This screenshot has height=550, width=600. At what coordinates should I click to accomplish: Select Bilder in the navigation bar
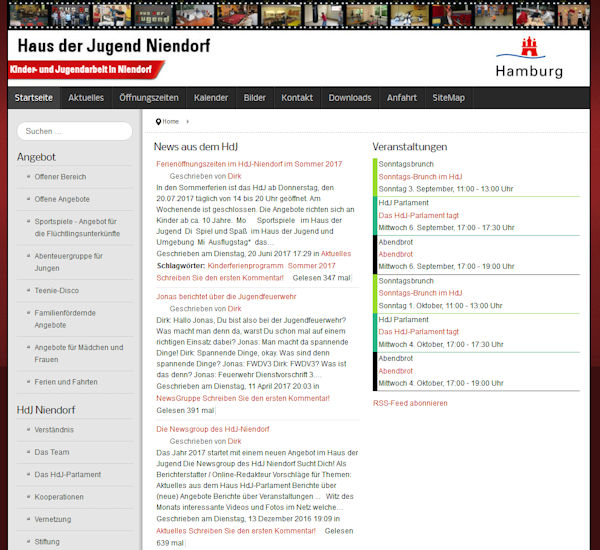254,98
